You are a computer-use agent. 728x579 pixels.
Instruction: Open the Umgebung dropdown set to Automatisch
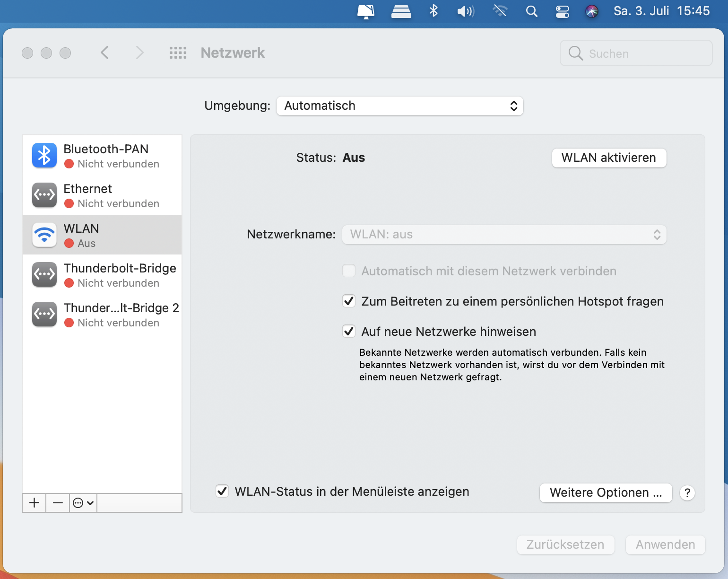pyautogui.click(x=399, y=106)
